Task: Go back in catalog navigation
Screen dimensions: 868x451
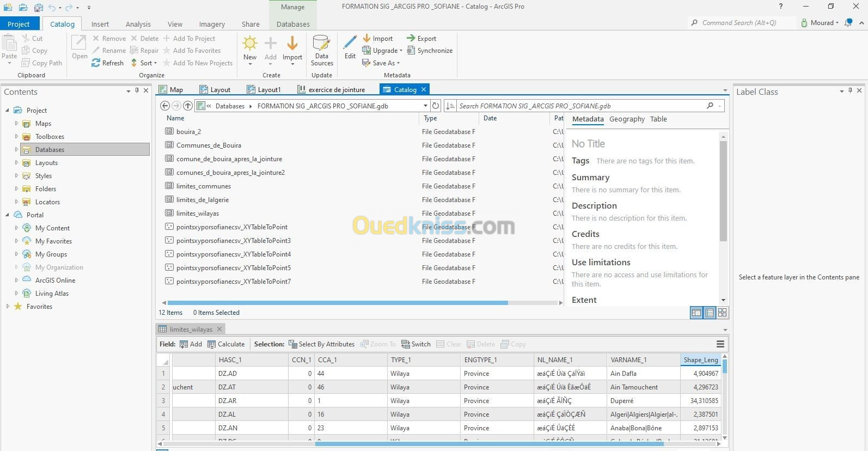Action: coord(165,106)
